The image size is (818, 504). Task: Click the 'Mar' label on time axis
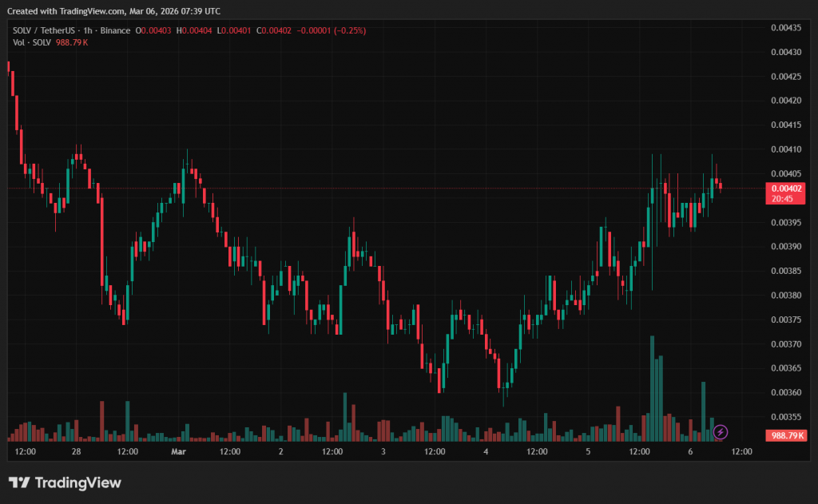coord(178,451)
